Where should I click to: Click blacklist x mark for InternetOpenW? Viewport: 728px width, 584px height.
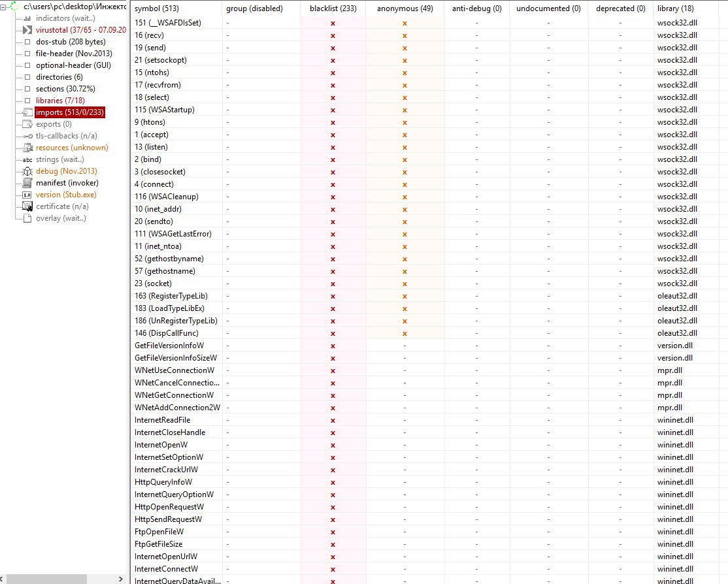point(333,446)
